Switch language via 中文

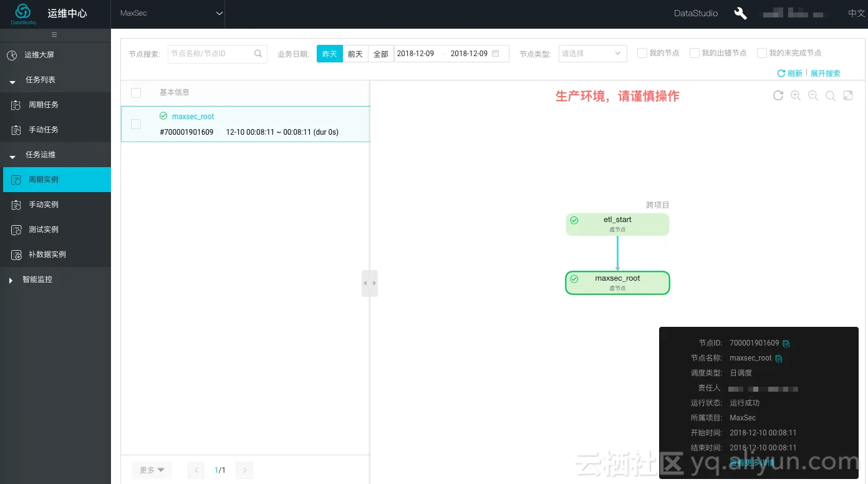[857, 13]
